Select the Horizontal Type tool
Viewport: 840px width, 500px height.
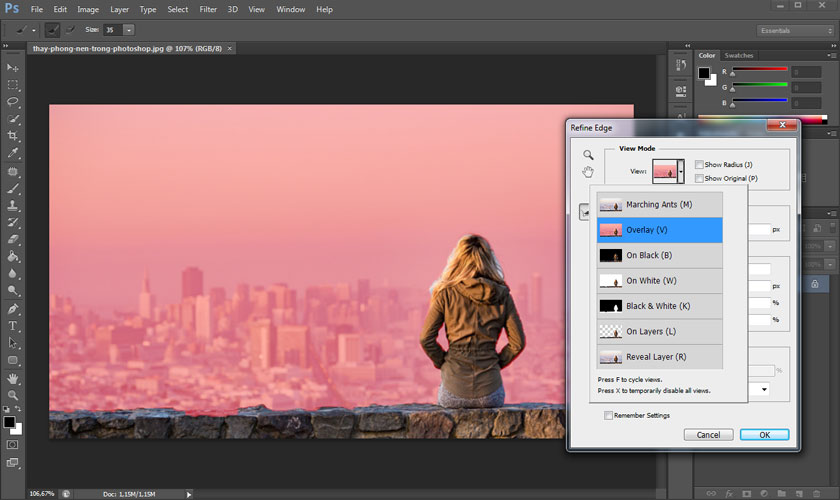[x=13, y=326]
